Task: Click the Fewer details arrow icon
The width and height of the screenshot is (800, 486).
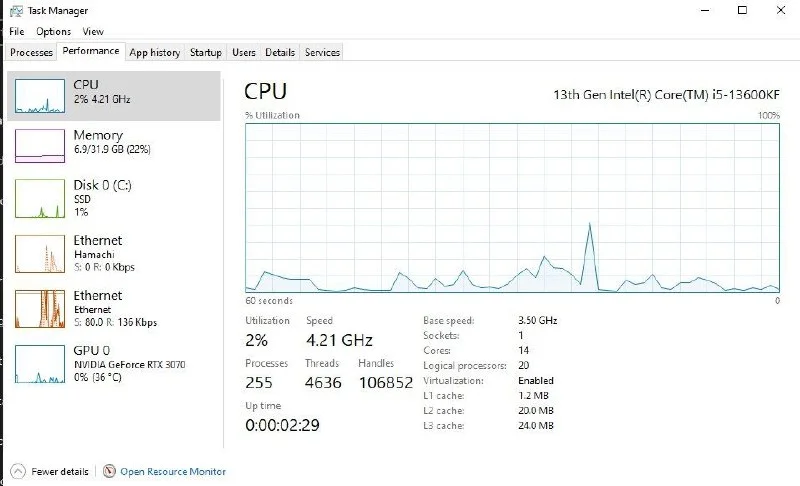Action: 17,471
